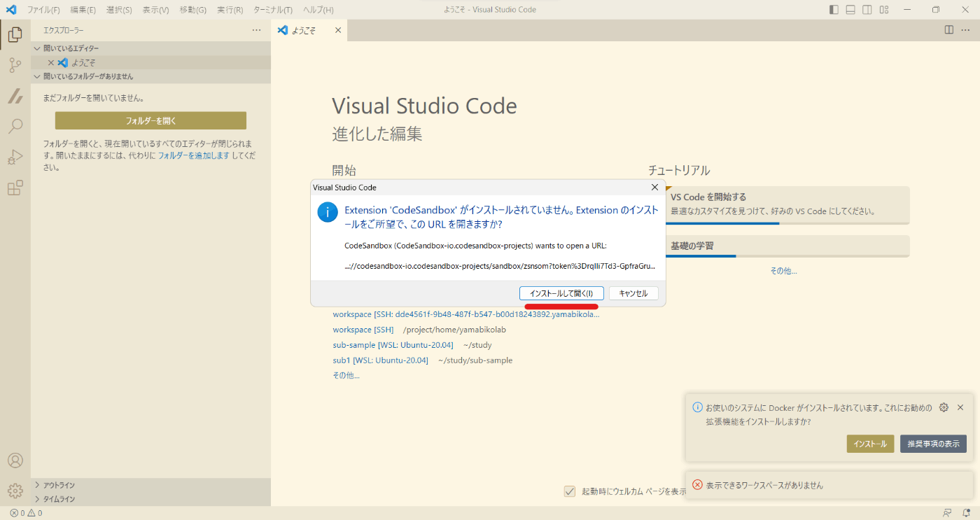This screenshot has width=980, height=520.
Task: Expand the アウトライン section
Action: pyautogui.click(x=150, y=485)
